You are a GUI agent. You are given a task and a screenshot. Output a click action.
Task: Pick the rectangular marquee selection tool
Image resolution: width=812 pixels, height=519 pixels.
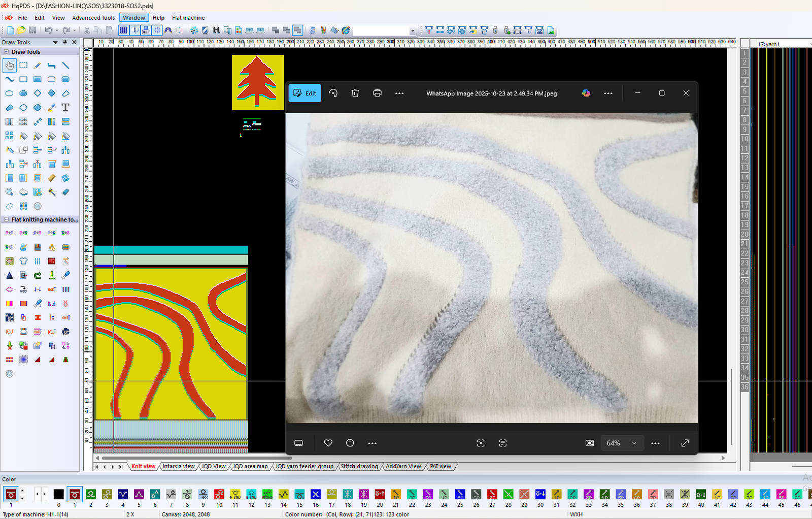[23, 66]
